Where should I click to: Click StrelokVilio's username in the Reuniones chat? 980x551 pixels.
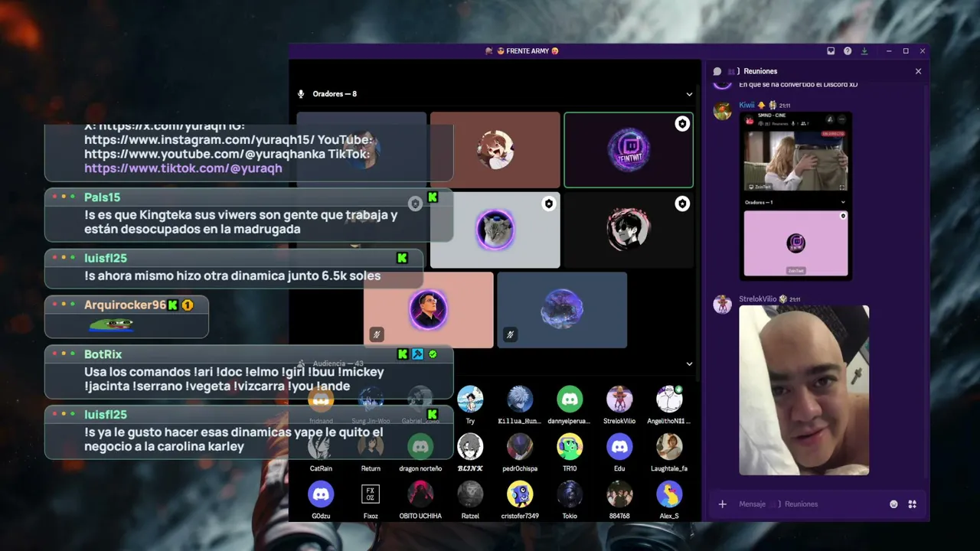coord(758,299)
